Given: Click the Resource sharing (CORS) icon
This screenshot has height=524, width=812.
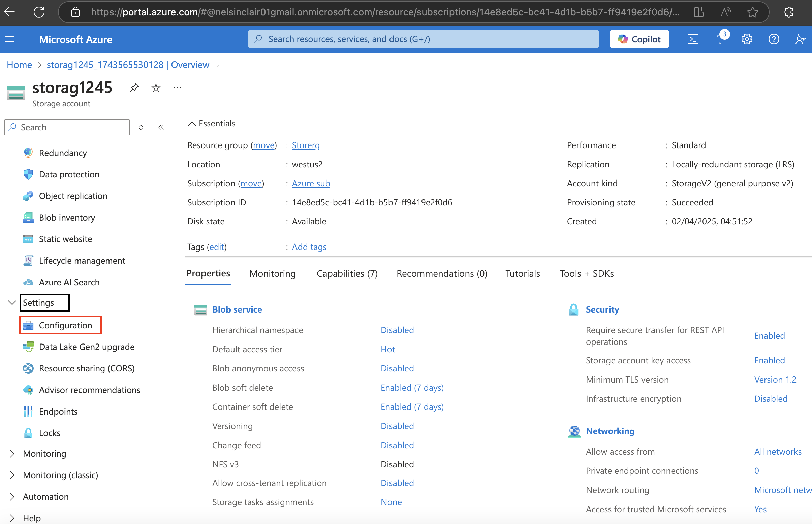Looking at the screenshot, I should [28, 368].
